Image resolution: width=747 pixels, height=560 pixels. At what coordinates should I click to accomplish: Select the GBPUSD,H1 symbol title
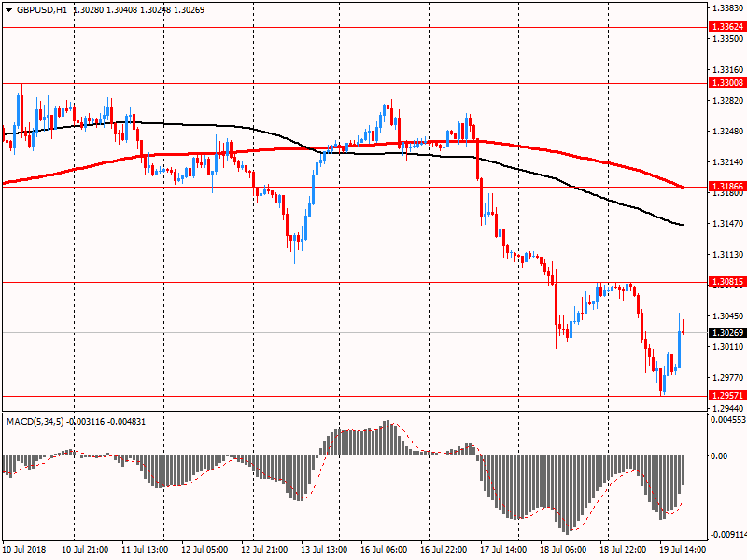coord(42,10)
